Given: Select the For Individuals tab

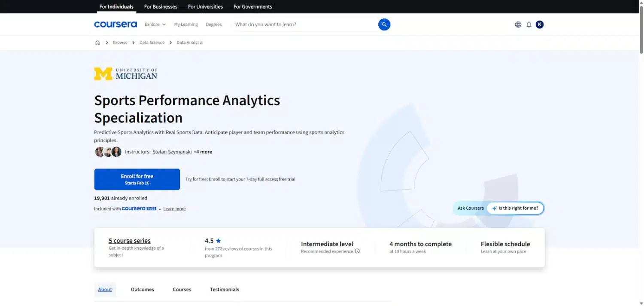Looking at the screenshot, I should 116,6.
